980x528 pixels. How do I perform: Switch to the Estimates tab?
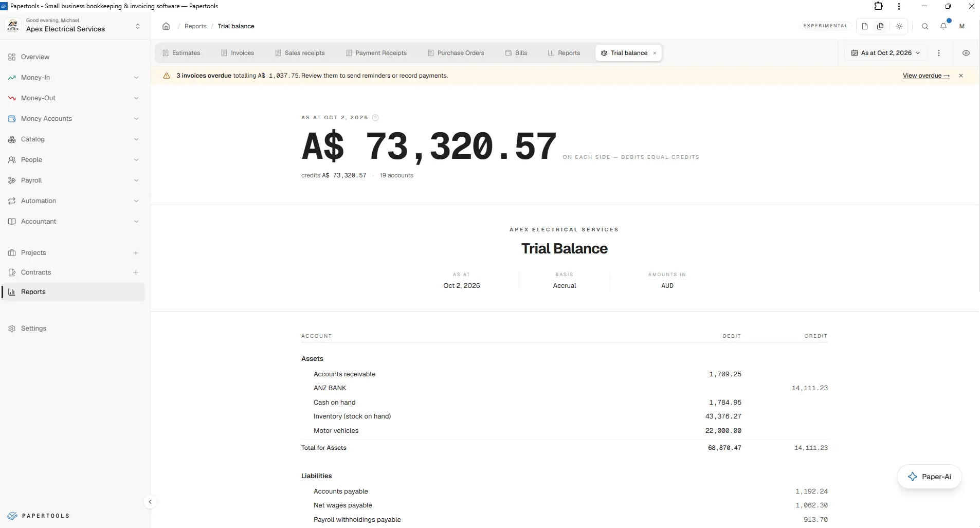pyautogui.click(x=181, y=53)
